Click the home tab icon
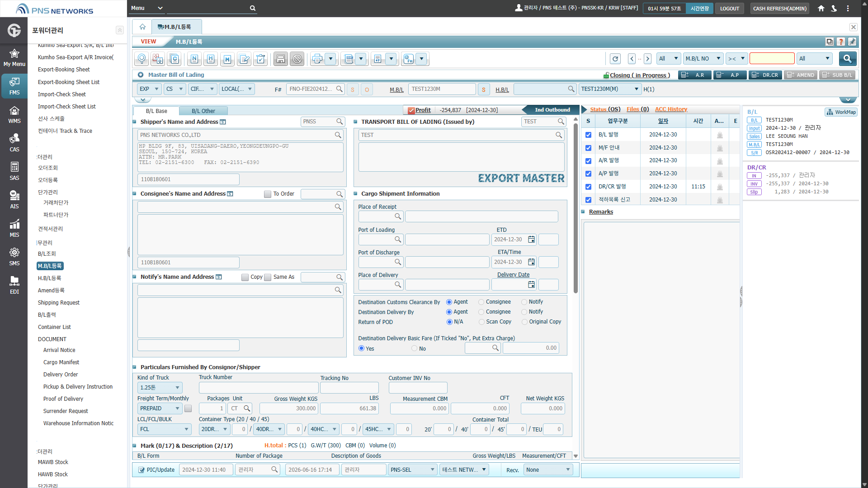The width and height of the screenshot is (868, 488). (142, 27)
